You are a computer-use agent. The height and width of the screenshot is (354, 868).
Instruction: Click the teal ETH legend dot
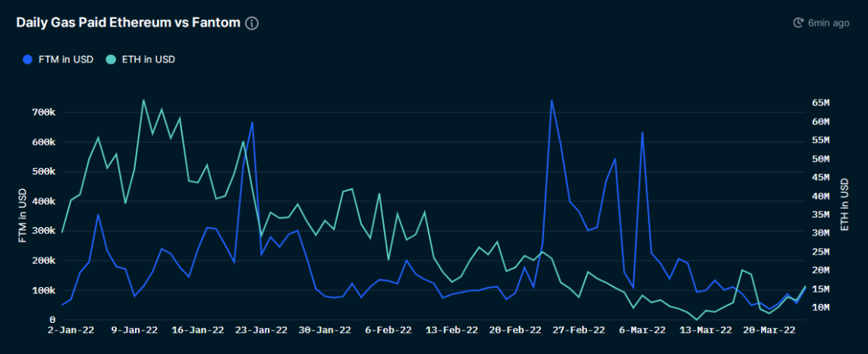click(x=111, y=59)
